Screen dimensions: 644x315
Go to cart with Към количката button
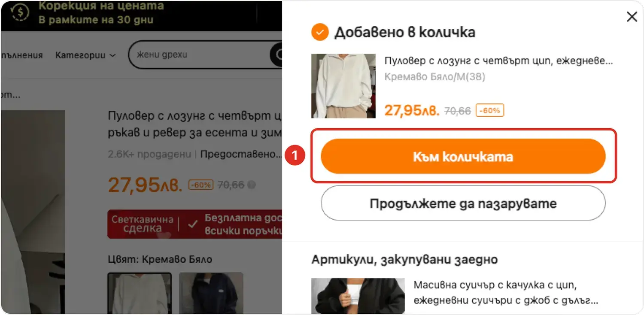pos(463,156)
